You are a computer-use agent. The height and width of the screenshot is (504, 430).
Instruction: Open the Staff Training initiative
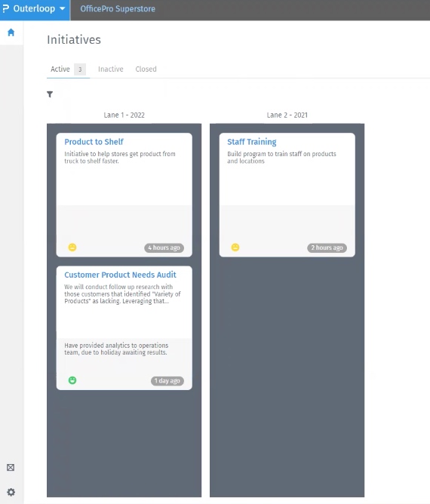tap(252, 142)
